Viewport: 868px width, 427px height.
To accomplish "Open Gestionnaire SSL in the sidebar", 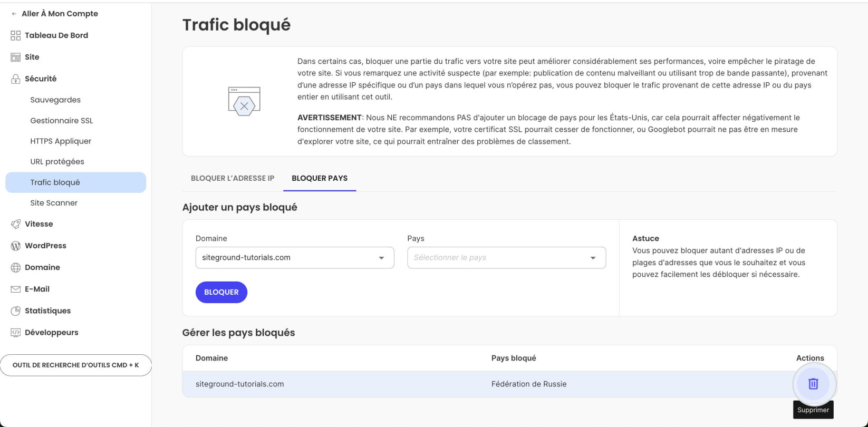I will point(62,120).
